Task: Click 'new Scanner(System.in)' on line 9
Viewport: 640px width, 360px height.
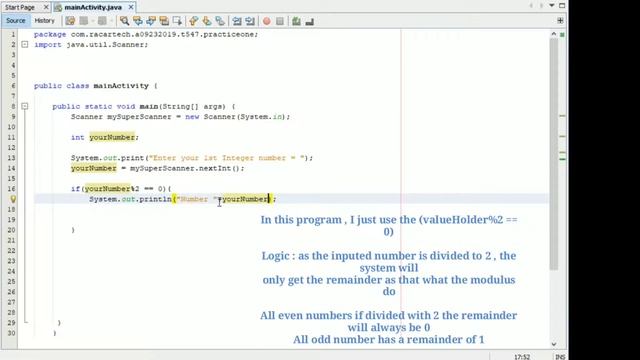Action: [236, 117]
